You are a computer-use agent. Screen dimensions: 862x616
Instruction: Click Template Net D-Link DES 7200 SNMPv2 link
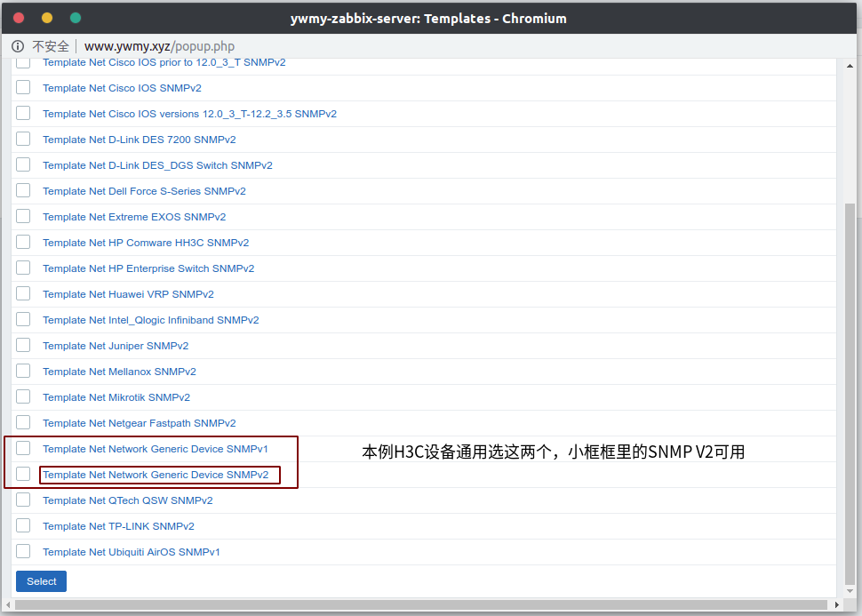click(140, 140)
